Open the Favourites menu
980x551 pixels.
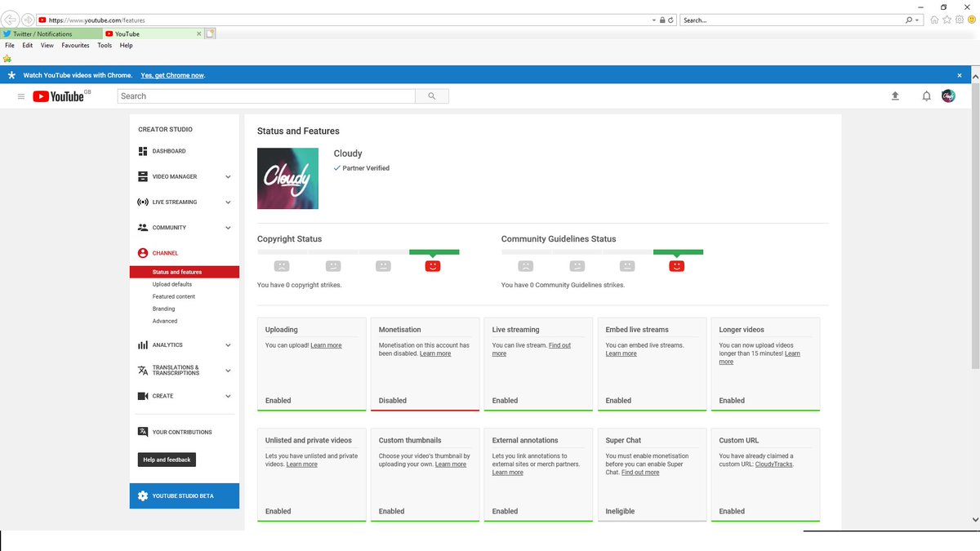click(x=75, y=46)
